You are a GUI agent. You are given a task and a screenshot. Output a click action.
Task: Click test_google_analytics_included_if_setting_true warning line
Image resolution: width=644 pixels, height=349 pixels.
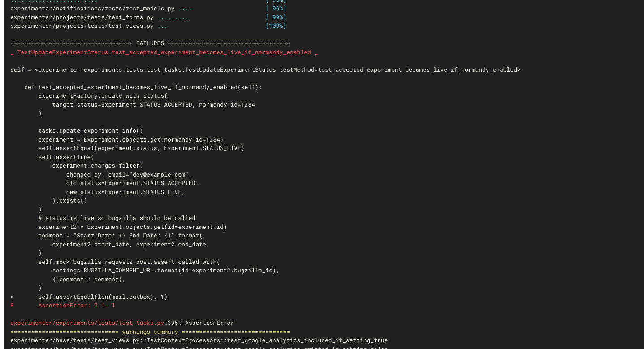pos(199,340)
